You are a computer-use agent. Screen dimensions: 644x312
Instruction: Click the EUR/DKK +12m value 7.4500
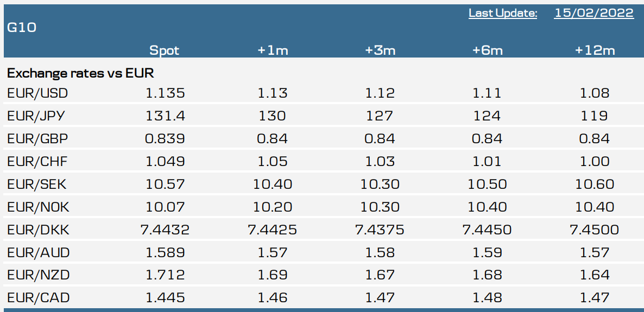pyautogui.click(x=595, y=229)
